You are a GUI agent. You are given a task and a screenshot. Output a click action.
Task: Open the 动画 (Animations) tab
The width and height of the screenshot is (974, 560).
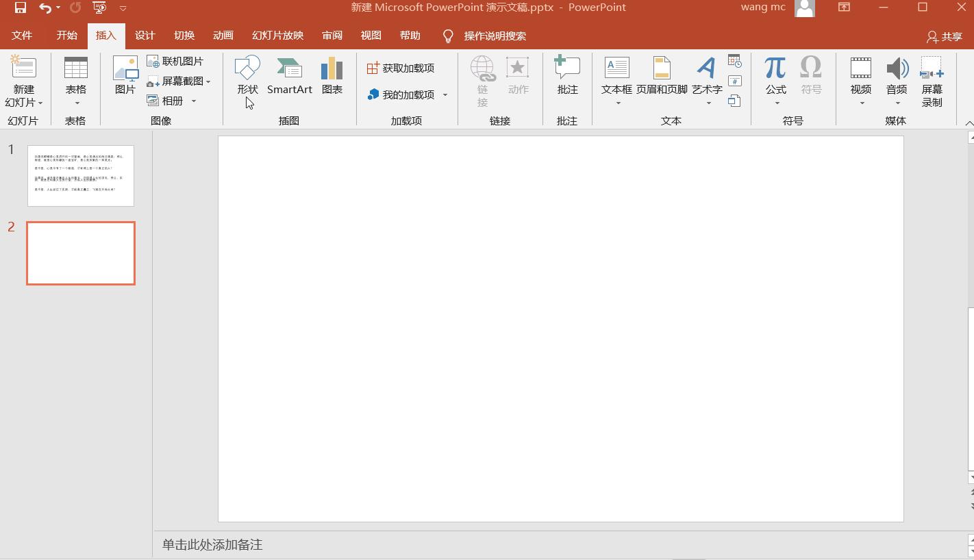223,36
